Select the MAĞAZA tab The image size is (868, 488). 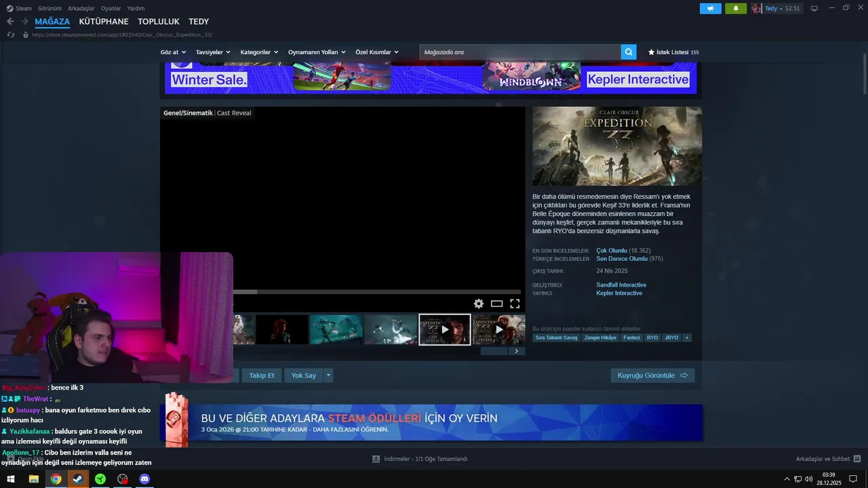[x=52, y=22]
